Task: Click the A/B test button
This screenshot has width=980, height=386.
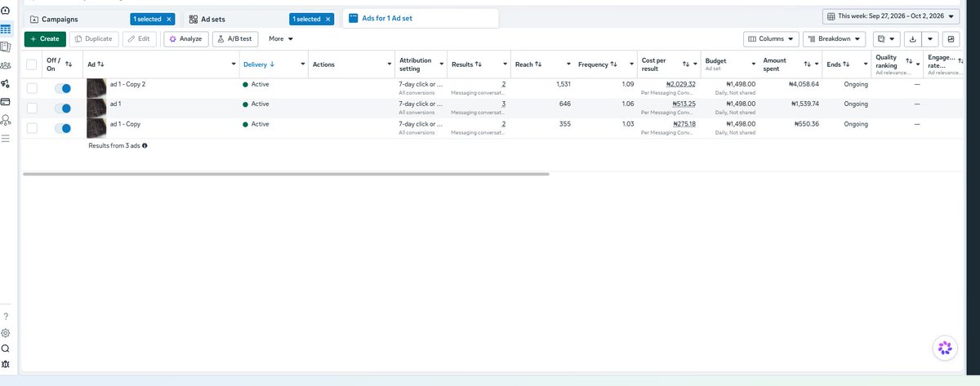Action: point(234,38)
